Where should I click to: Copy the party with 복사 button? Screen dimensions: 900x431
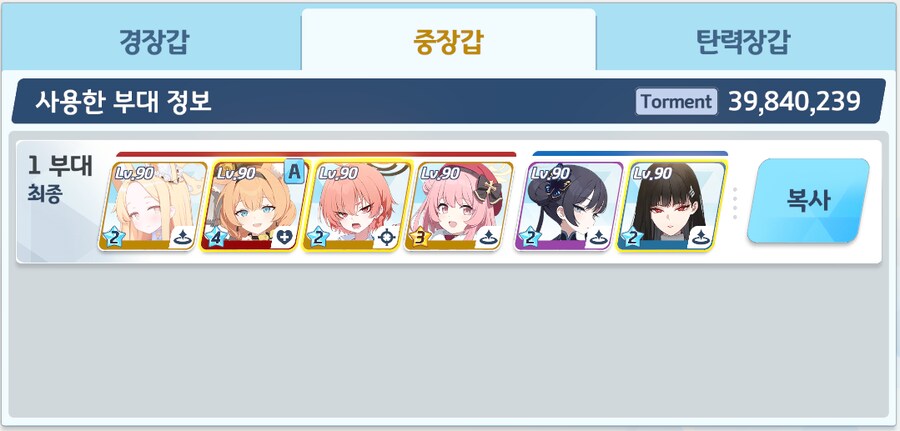point(808,201)
